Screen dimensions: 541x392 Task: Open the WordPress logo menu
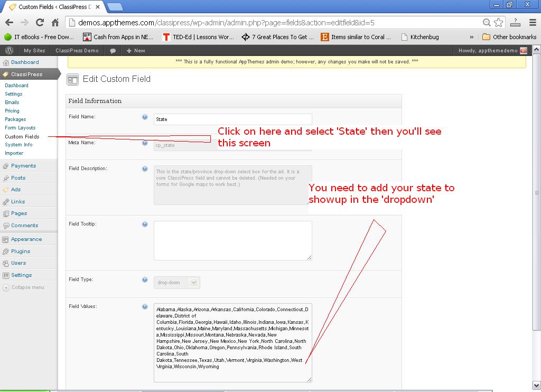tap(10, 50)
